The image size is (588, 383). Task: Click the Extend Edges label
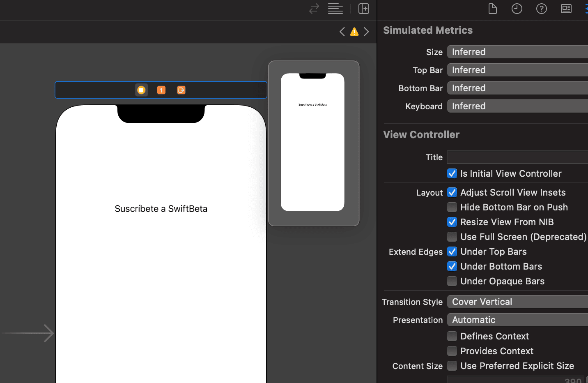pos(416,252)
